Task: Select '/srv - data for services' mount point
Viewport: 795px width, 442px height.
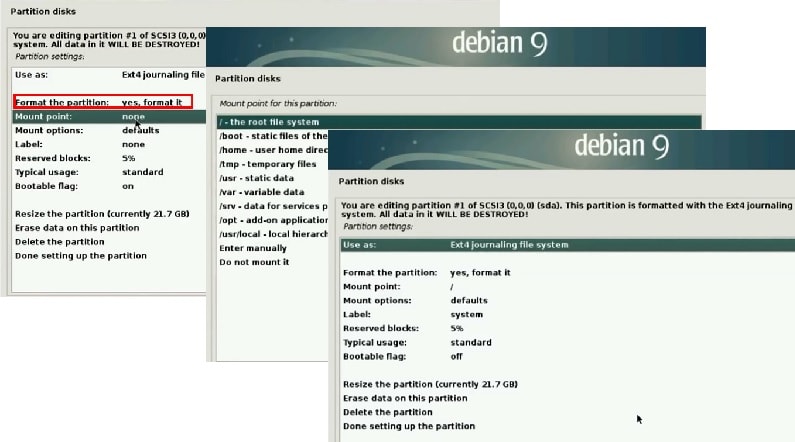Action: [273, 206]
